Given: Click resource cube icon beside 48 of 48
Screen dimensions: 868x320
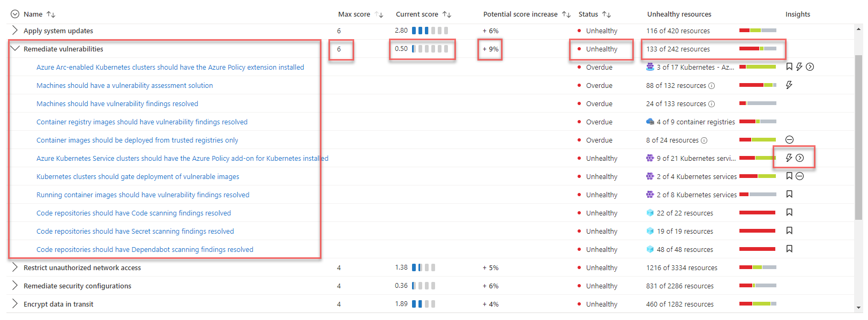Looking at the screenshot, I should [x=650, y=249].
